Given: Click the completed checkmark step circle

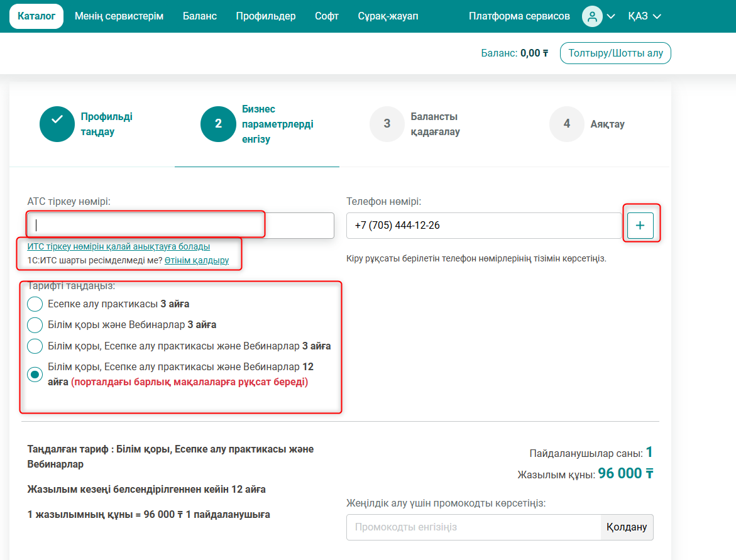Looking at the screenshot, I should tap(57, 124).
